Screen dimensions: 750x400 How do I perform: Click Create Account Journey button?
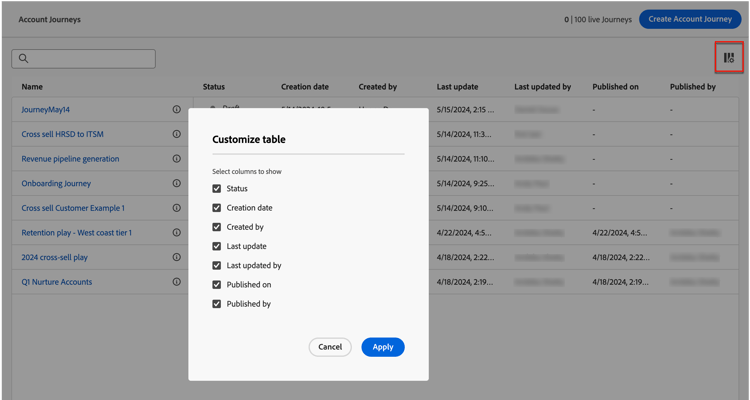[x=690, y=19]
